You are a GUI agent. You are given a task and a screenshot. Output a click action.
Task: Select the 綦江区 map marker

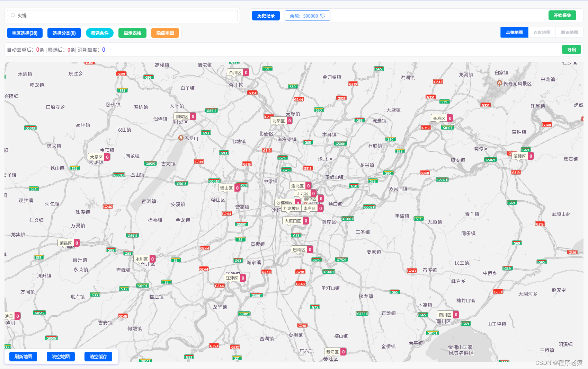336,352
